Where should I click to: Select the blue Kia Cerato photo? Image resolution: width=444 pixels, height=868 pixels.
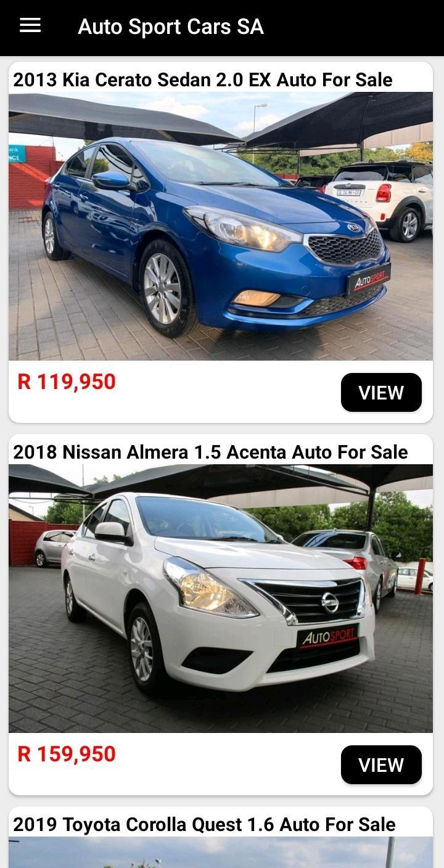pos(221,226)
